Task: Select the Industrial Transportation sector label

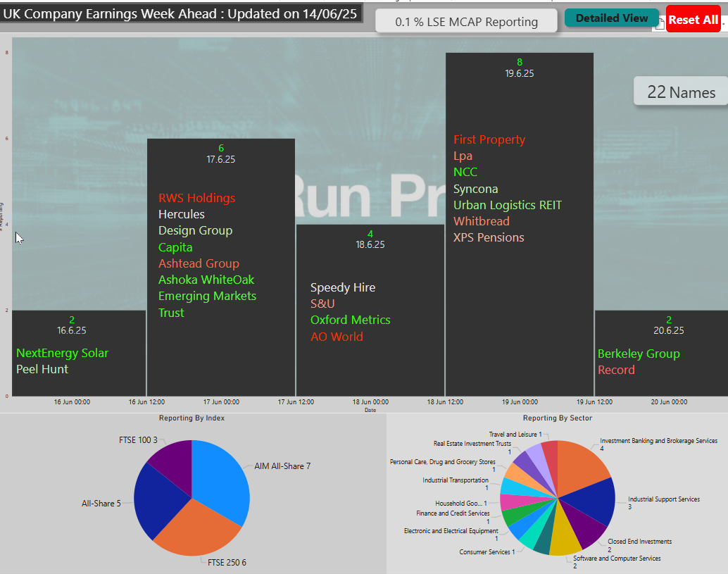Action: pos(456,484)
